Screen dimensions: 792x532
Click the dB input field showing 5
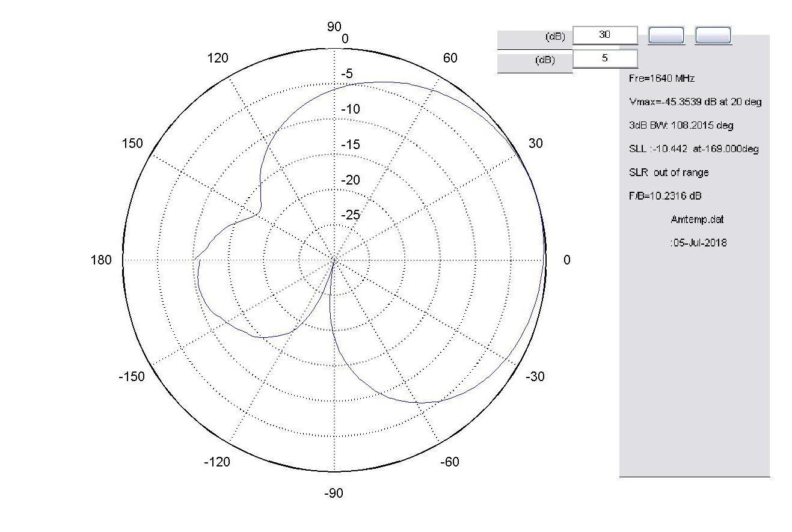[x=605, y=58]
